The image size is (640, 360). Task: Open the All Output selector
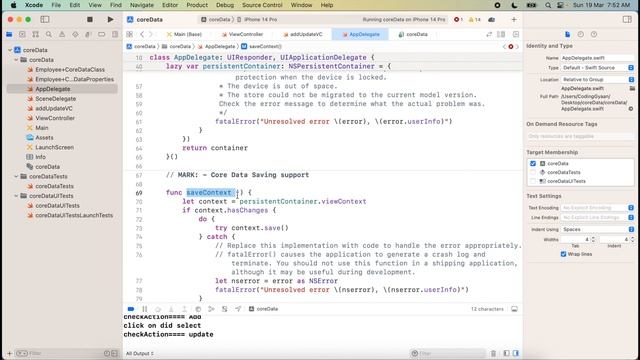click(x=140, y=353)
